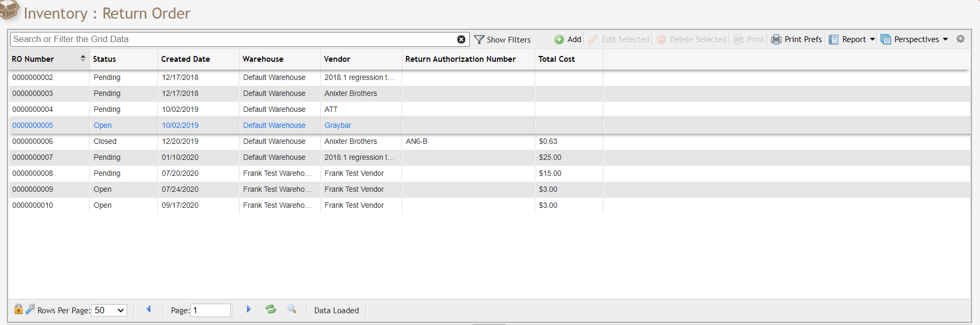This screenshot has width=980, height=325.
Task: Click the lock icon in footer
Action: [x=18, y=309]
